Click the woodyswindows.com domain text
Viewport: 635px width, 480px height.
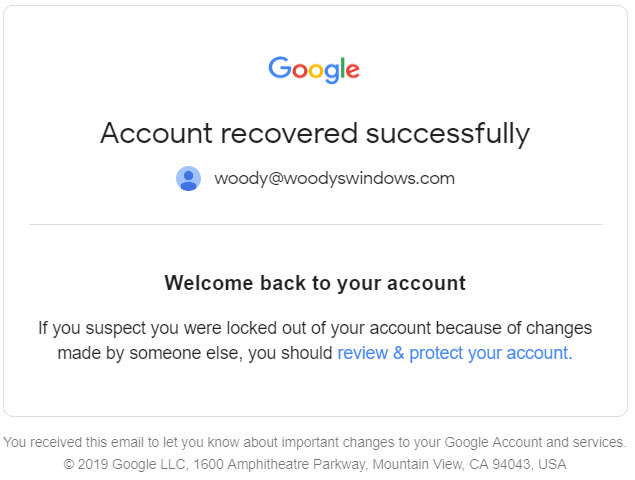pyautogui.click(x=369, y=178)
